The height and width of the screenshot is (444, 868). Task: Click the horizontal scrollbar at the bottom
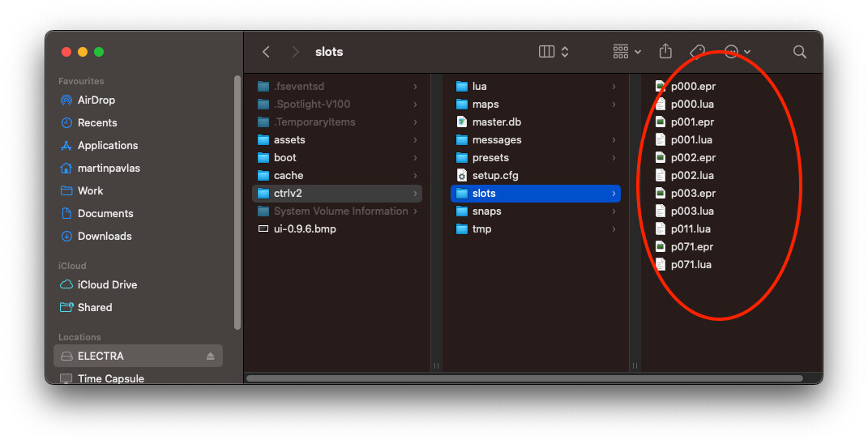(x=524, y=378)
